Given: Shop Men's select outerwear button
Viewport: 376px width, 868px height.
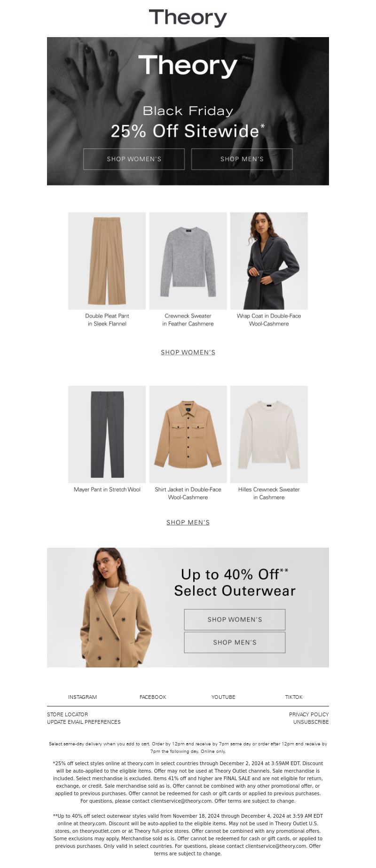Looking at the screenshot, I should coord(235,643).
